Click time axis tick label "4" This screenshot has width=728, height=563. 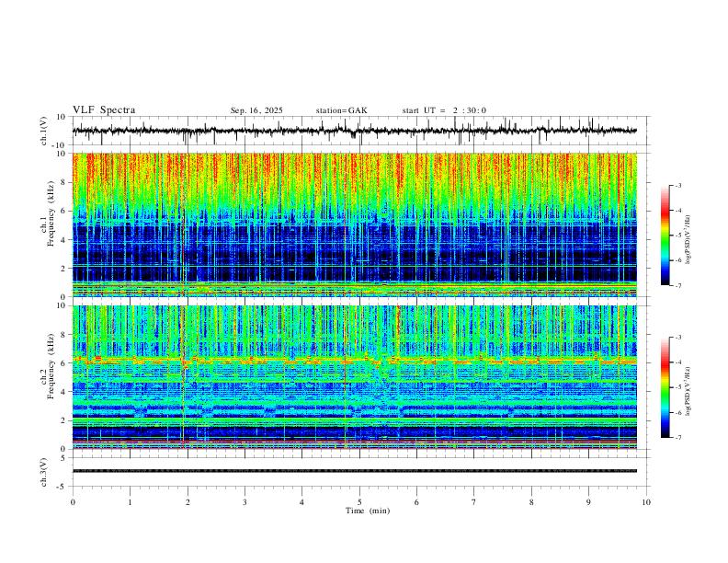(301, 502)
